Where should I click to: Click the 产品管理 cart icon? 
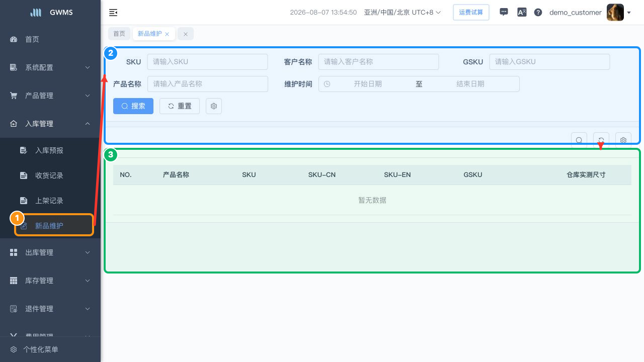[x=14, y=96]
